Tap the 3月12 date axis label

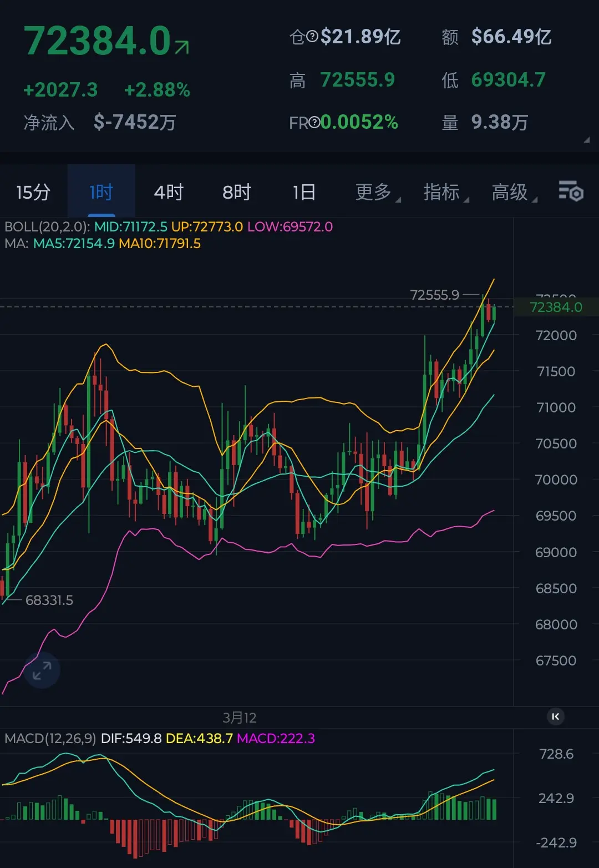point(240,718)
